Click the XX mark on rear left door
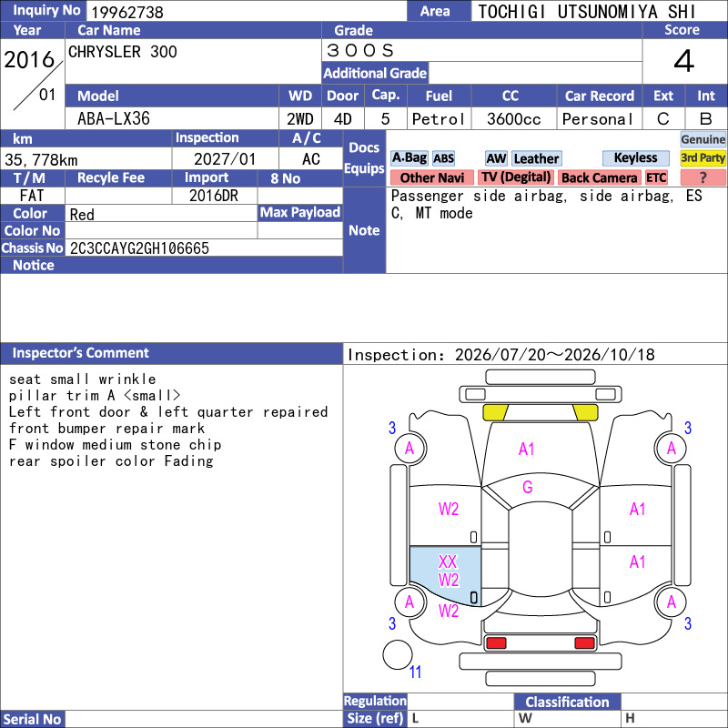Viewport: 728px width, 728px height. coord(448,561)
